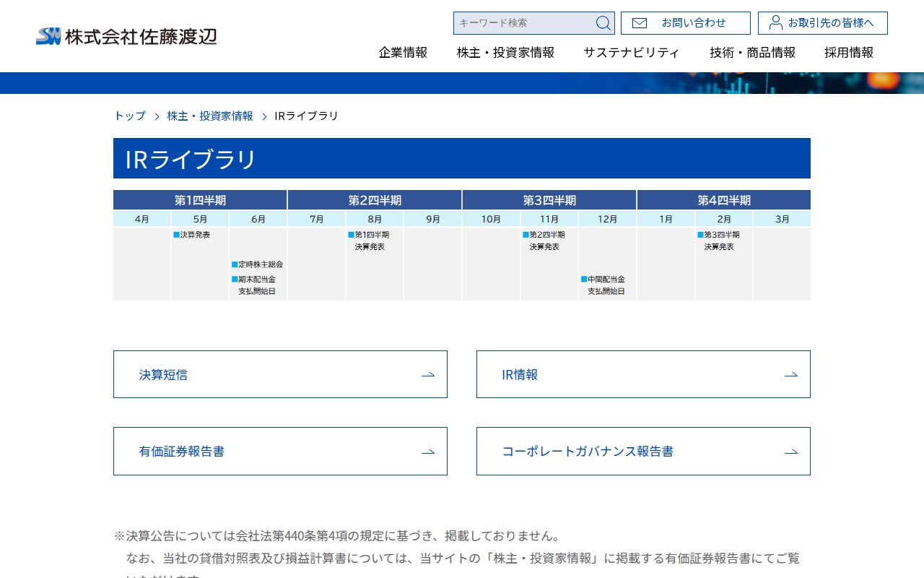
Task: Click the 4月 month cell
Action: pyautogui.click(x=142, y=219)
